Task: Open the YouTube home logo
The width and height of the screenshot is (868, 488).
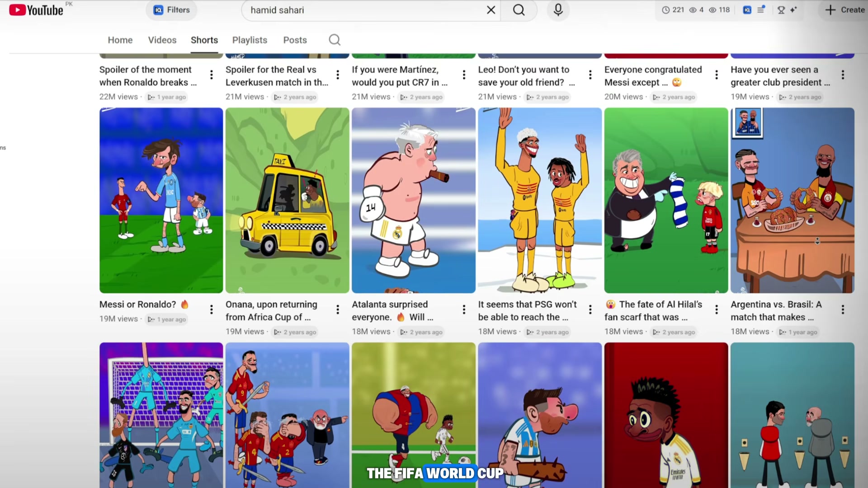Action: [36, 10]
